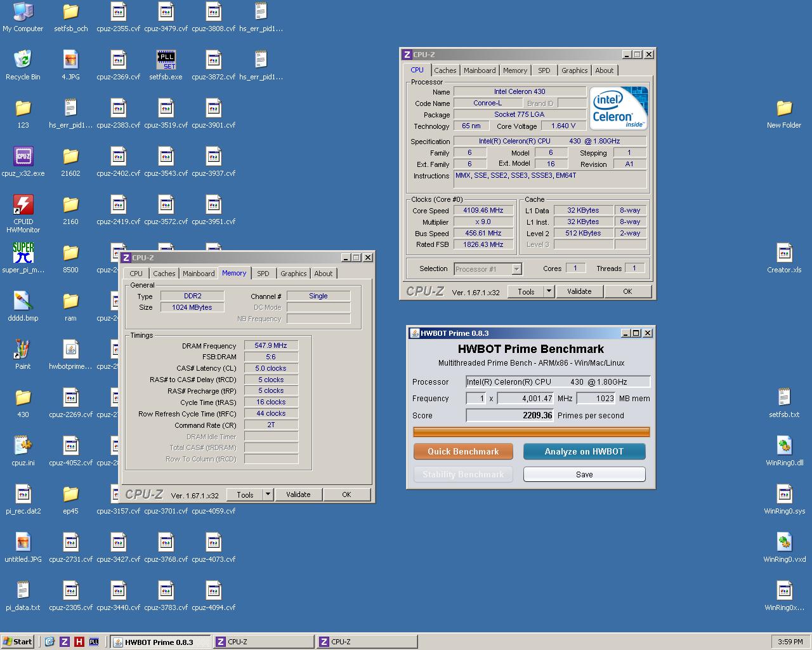Click CPU-Z quick launch icon in taskbar
Image resolution: width=812 pixels, height=650 pixels.
[64, 642]
